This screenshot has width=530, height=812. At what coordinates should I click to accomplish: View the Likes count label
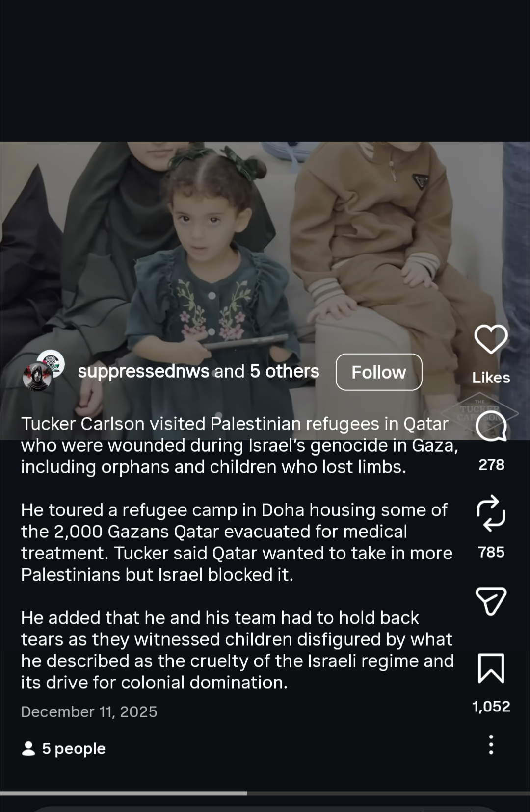(491, 378)
